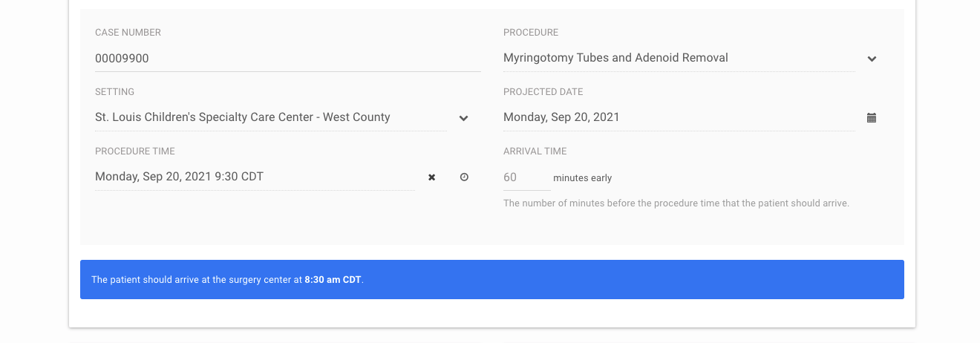Click the procedure time field showing 9:30 CDT
Image resolution: width=980 pixels, height=343 pixels.
coord(255,177)
